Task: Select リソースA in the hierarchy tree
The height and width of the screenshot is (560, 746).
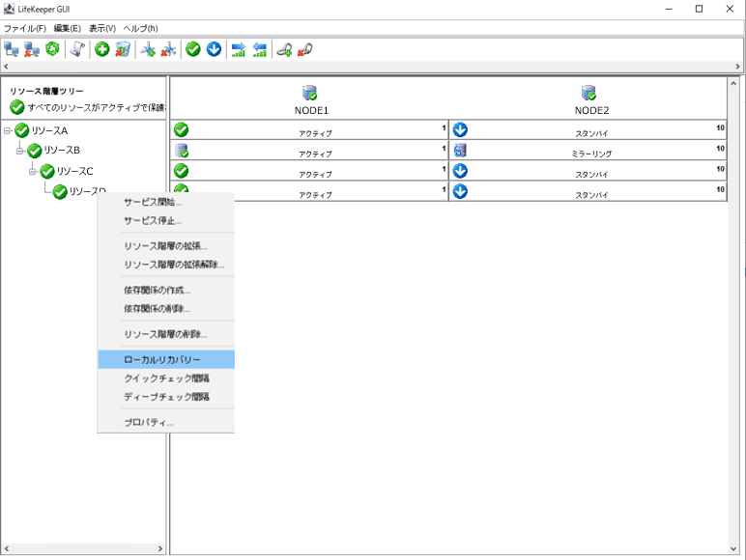Action: tap(49, 130)
